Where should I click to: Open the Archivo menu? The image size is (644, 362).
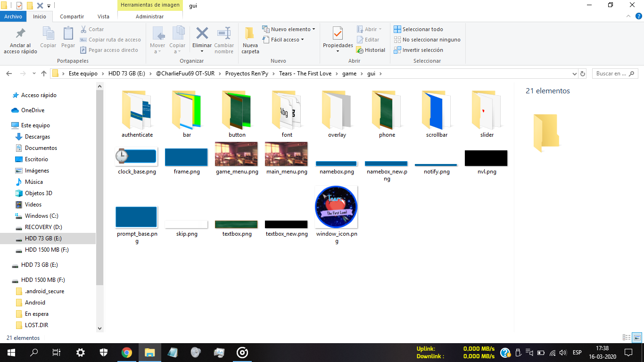point(13,16)
